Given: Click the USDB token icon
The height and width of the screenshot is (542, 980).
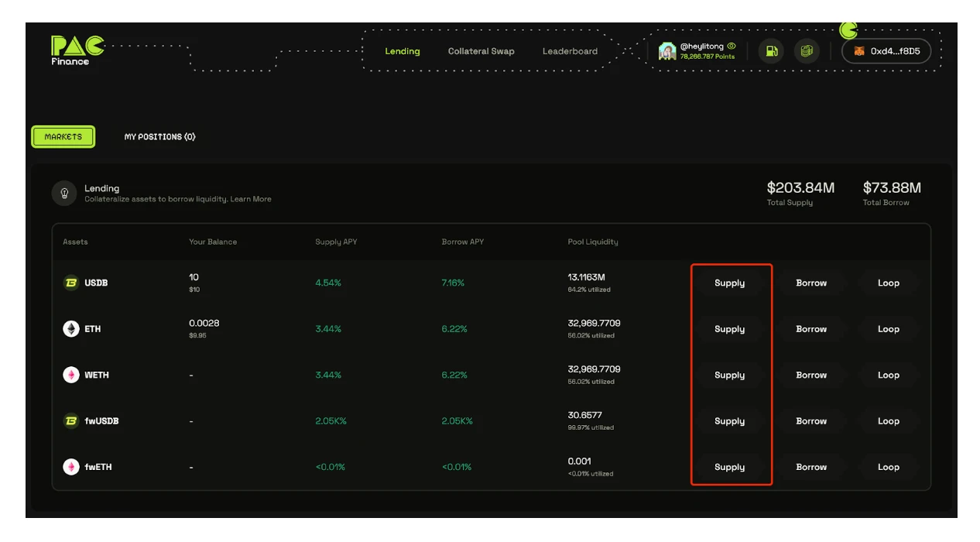Looking at the screenshot, I should [71, 283].
